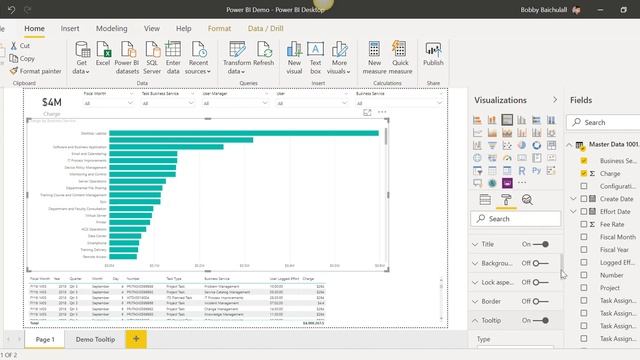Check the Number field checkbox
640x360 pixels.
coord(584,275)
